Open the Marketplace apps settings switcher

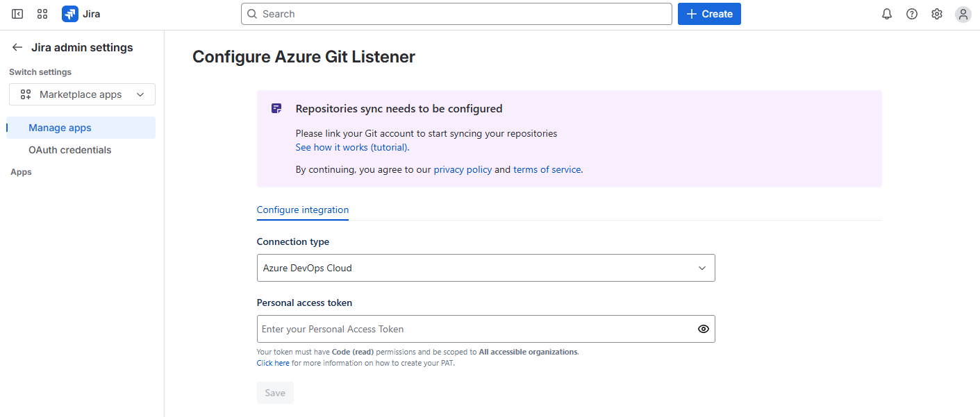[x=82, y=94]
